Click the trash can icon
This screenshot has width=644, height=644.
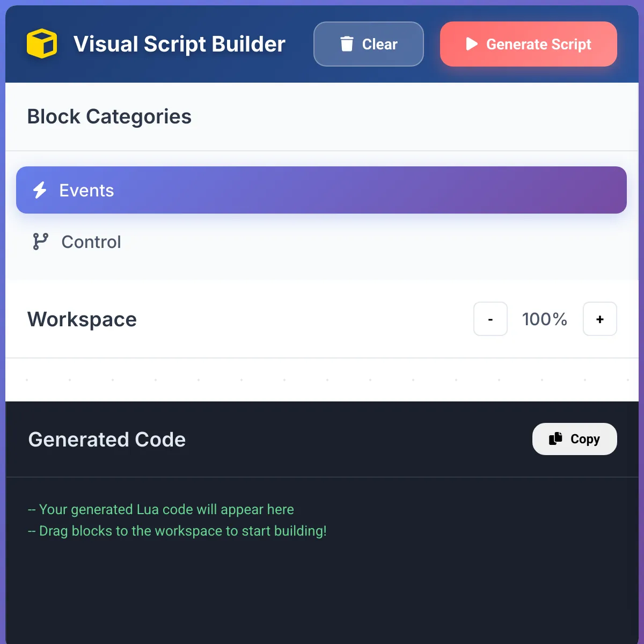(x=347, y=44)
